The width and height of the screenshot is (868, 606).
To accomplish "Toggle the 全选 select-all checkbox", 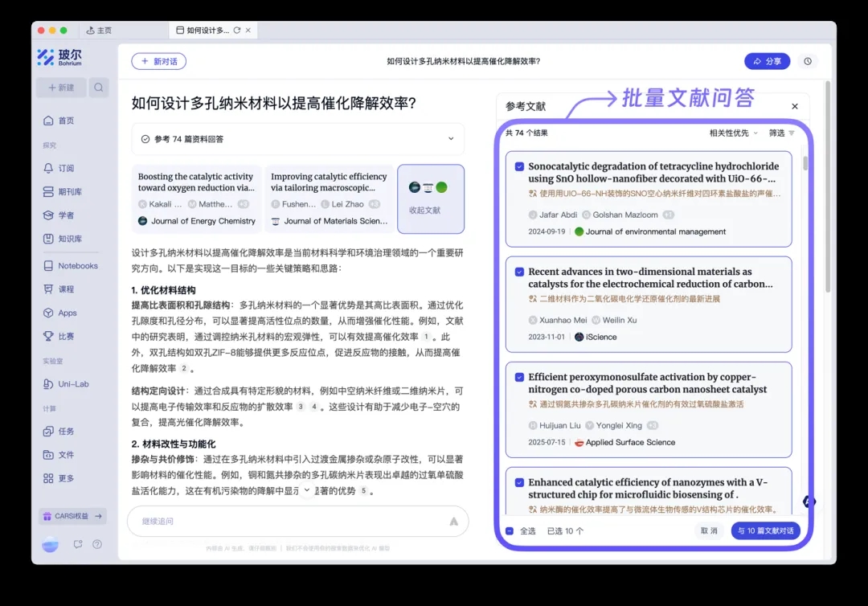I will pos(510,530).
